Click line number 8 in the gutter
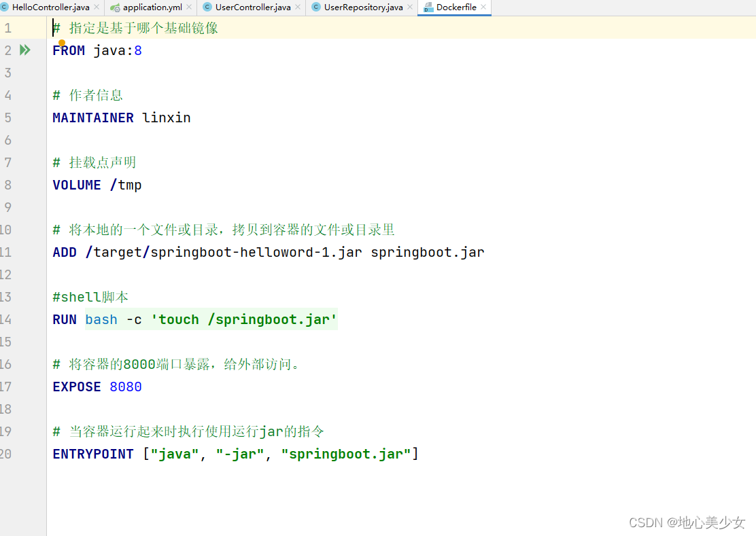 (7, 185)
